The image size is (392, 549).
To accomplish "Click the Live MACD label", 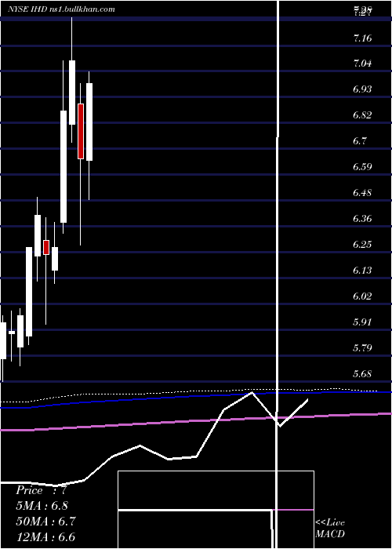I will (x=330, y=529).
